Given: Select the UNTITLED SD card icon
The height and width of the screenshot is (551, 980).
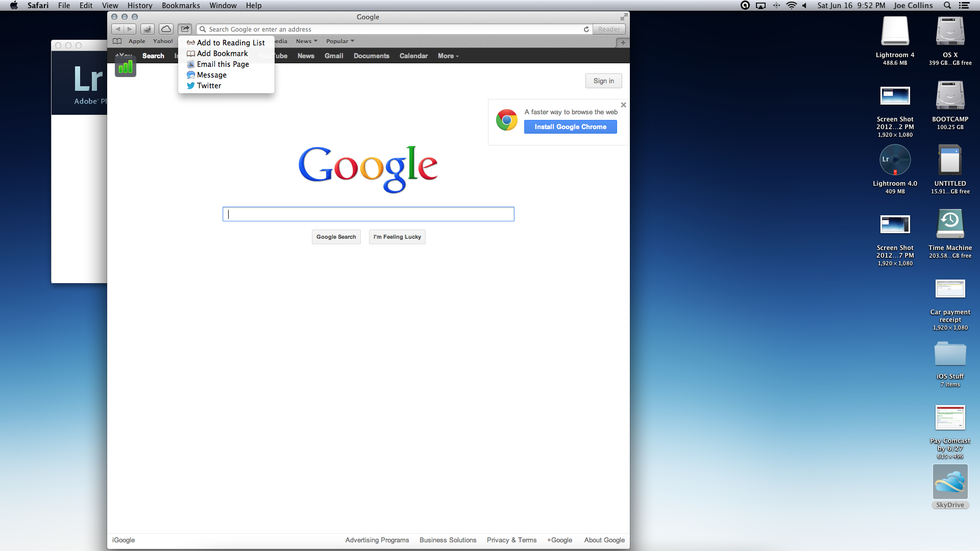Looking at the screenshot, I should coord(950,160).
